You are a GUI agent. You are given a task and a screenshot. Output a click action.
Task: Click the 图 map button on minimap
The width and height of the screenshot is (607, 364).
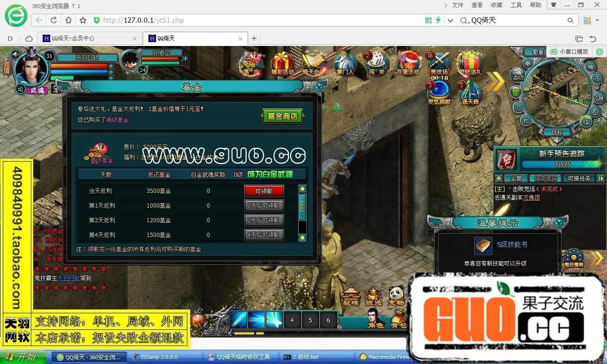596,112
